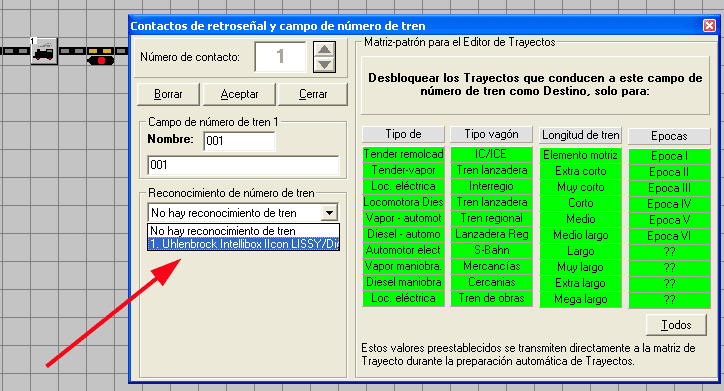The width and height of the screenshot is (724, 391).
Task: Toggle the 'Extra largo' cell
Action: pos(580,283)
